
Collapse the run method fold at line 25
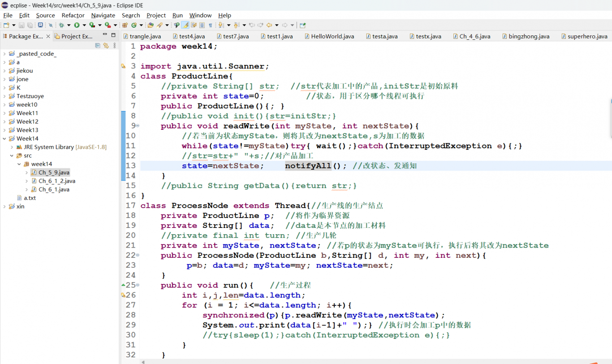click(x=138, y=285)
